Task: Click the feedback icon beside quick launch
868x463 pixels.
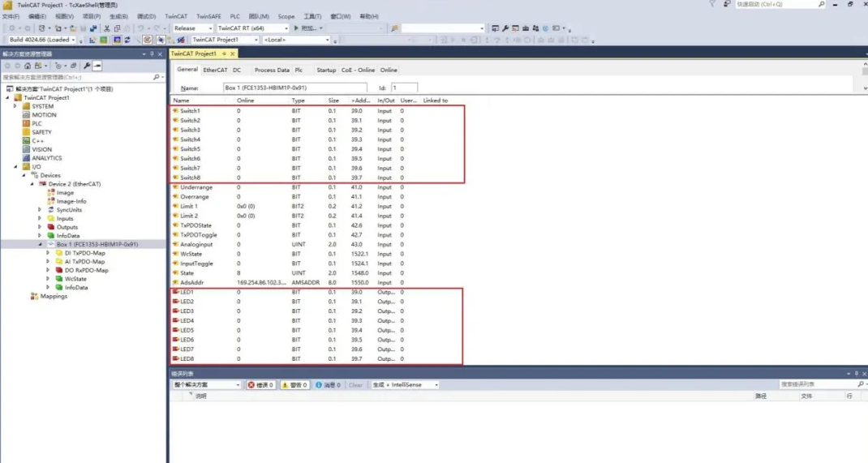Action: (x=726, y=4)
